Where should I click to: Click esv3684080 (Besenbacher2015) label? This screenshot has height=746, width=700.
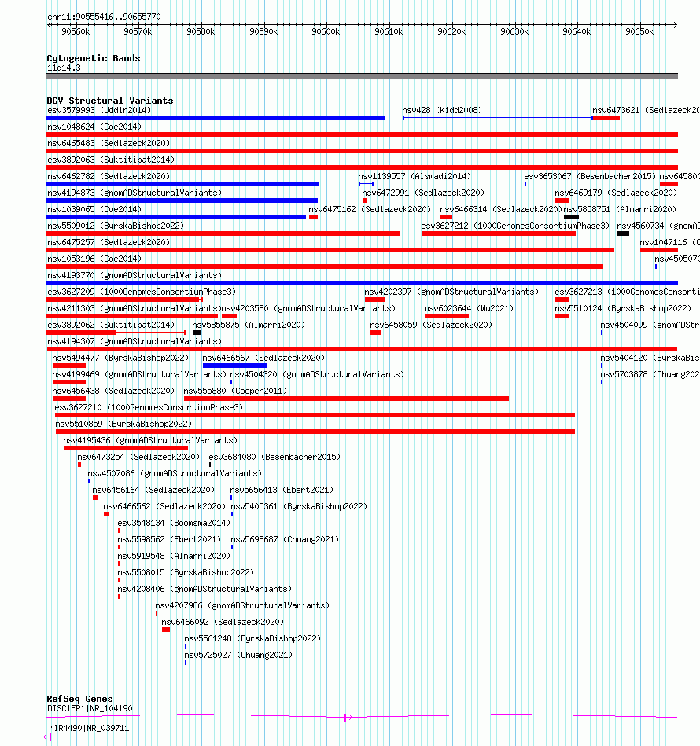point(274,458)
